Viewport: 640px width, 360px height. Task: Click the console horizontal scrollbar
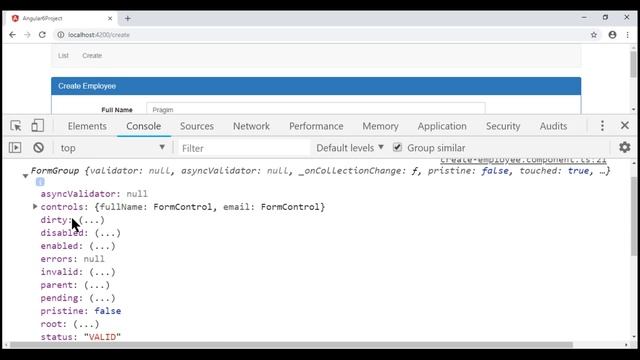tap(291, 345)
